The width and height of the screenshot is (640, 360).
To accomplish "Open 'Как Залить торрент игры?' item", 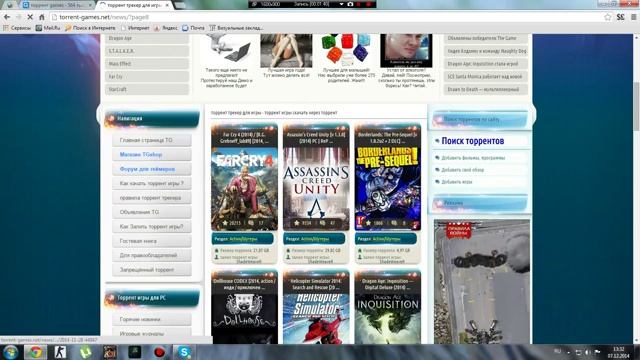I will coord(151,226).
